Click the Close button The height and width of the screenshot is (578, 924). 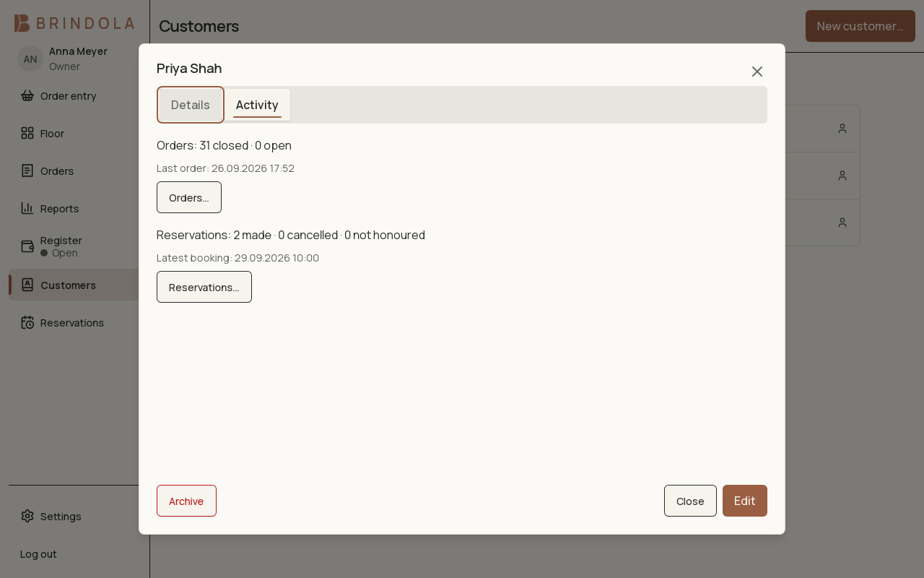coord(690,501)
